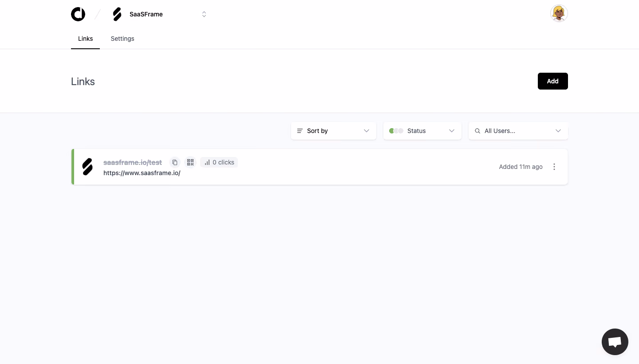Image resolution: width=639 pixels, height=364 pixels.
Task: Open the more options menu for the link
Action: click(x=554, y=167)
